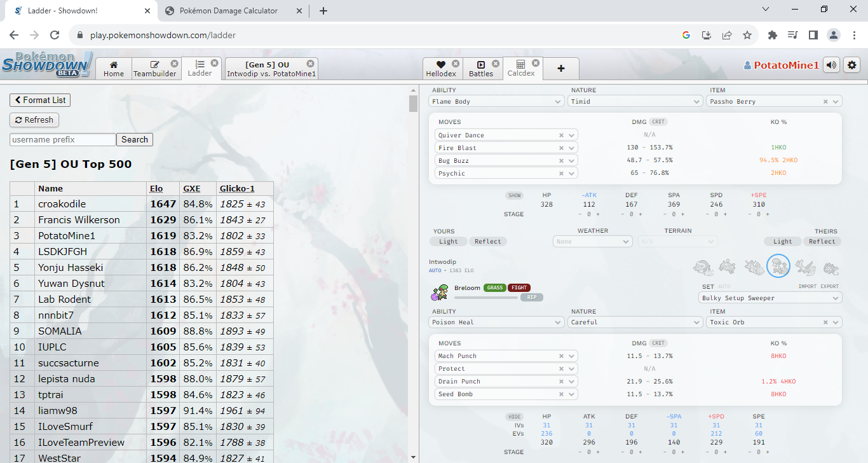Open the Poison Heal ability dropdown

tap(496, 322)
